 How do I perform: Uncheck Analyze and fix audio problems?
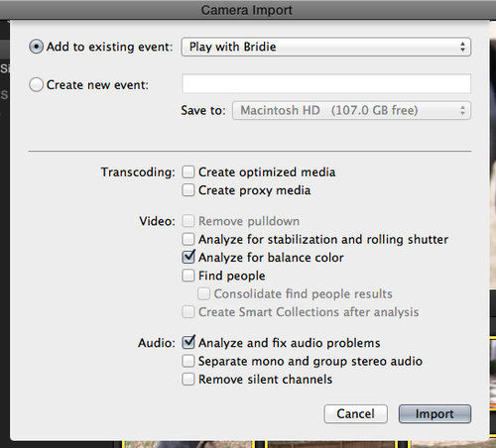[x=188, y=343]
